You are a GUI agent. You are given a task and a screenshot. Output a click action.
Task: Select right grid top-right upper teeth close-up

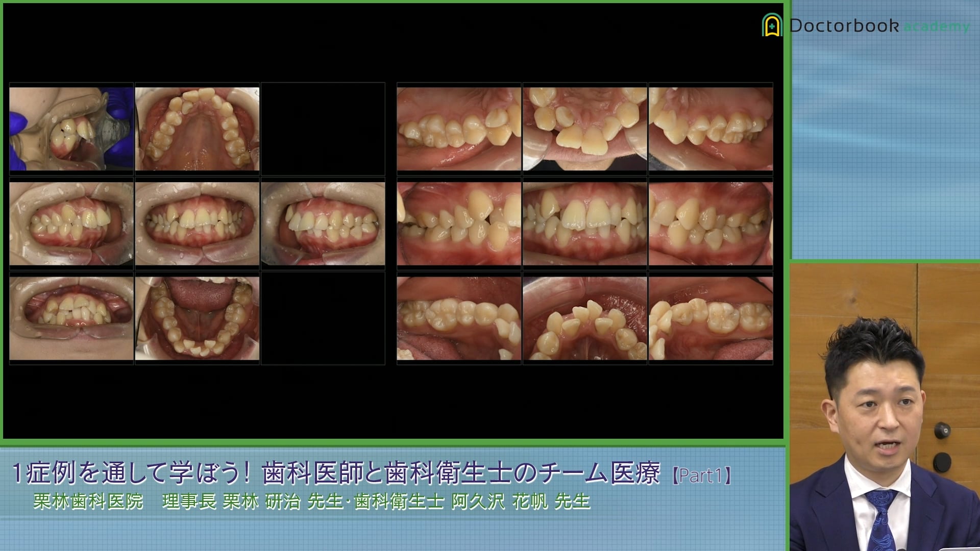[711, 129]
